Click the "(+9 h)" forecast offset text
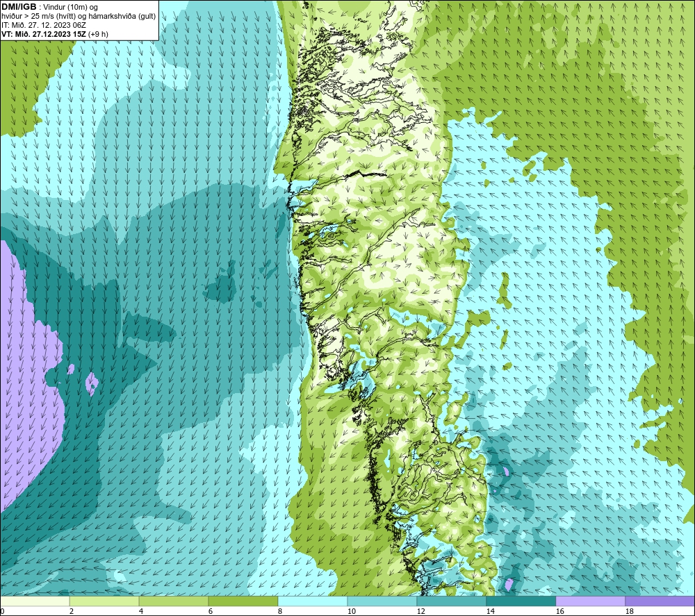 pos(98,34)
